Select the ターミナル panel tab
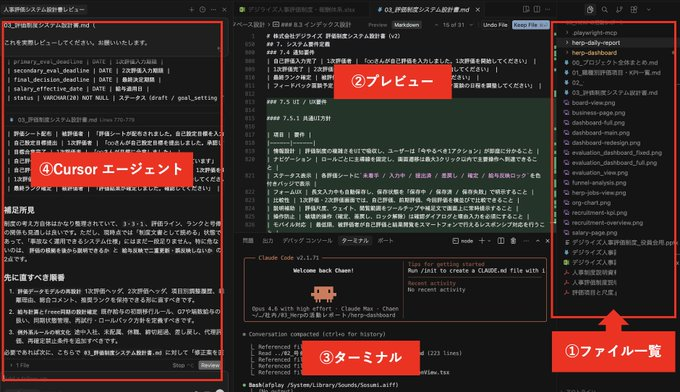 coord(355,241)
